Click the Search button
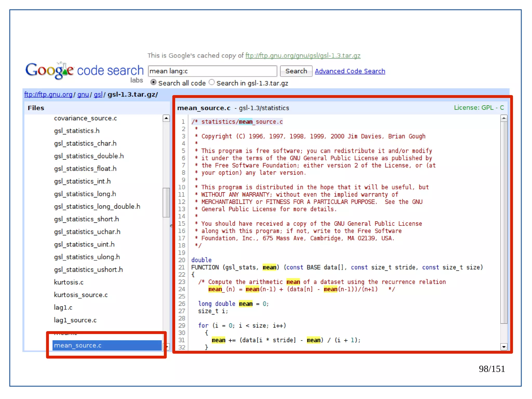This screenshot has width=532, height=399. point(296,71)
